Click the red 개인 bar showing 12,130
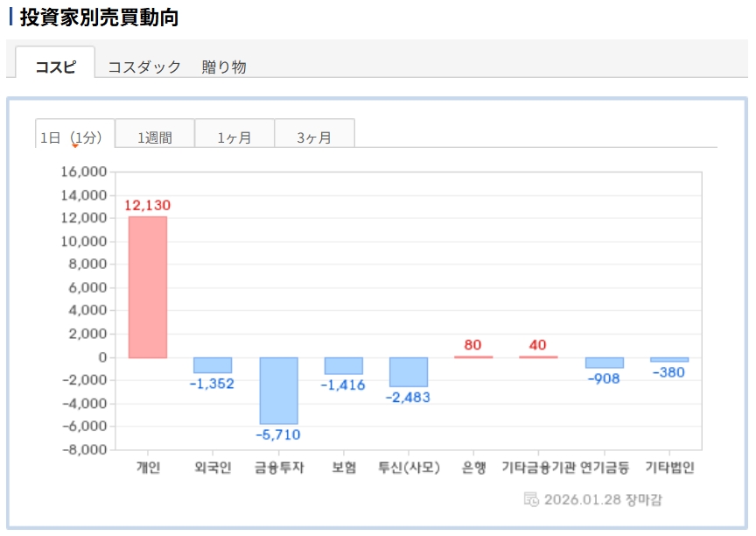The image size is (756, 536). point(148,287)
